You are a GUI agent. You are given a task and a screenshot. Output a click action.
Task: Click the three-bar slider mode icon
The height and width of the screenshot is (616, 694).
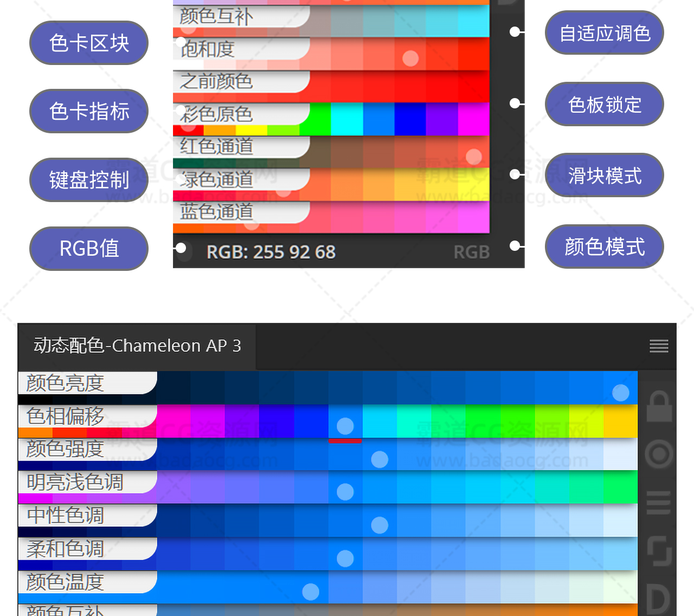pyautogui.click(x=659, y=503)
